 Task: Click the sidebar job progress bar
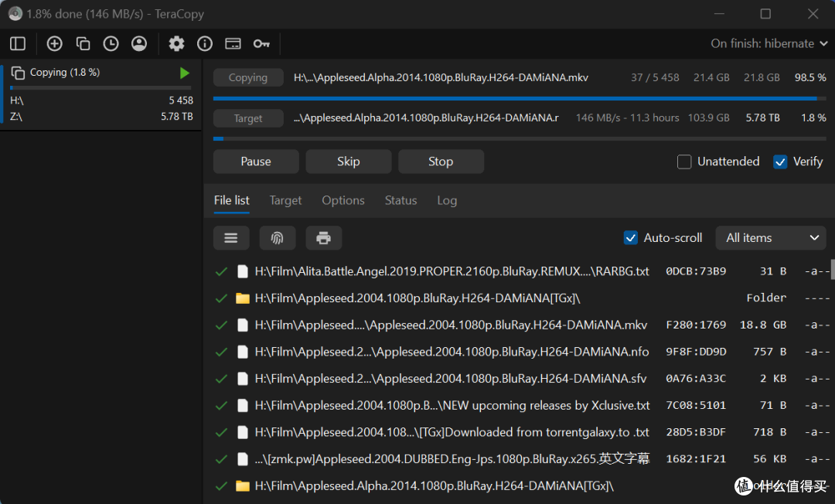coord(101,88)
